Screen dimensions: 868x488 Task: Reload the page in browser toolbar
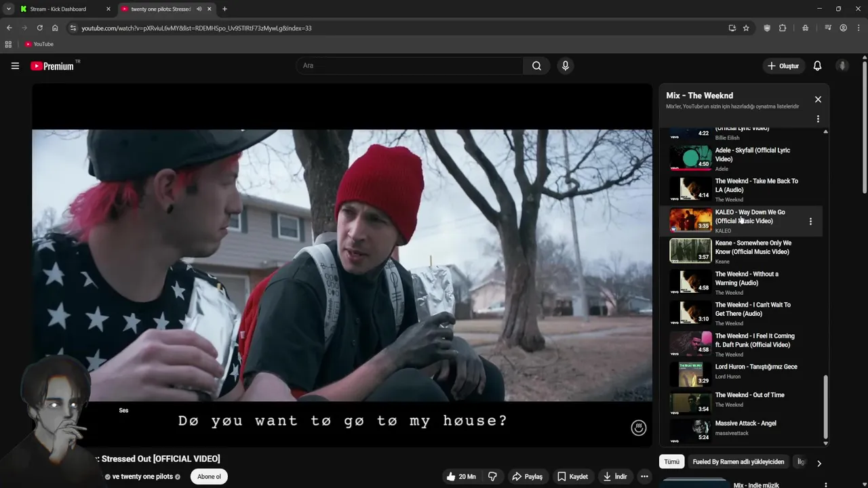point(39,28)
